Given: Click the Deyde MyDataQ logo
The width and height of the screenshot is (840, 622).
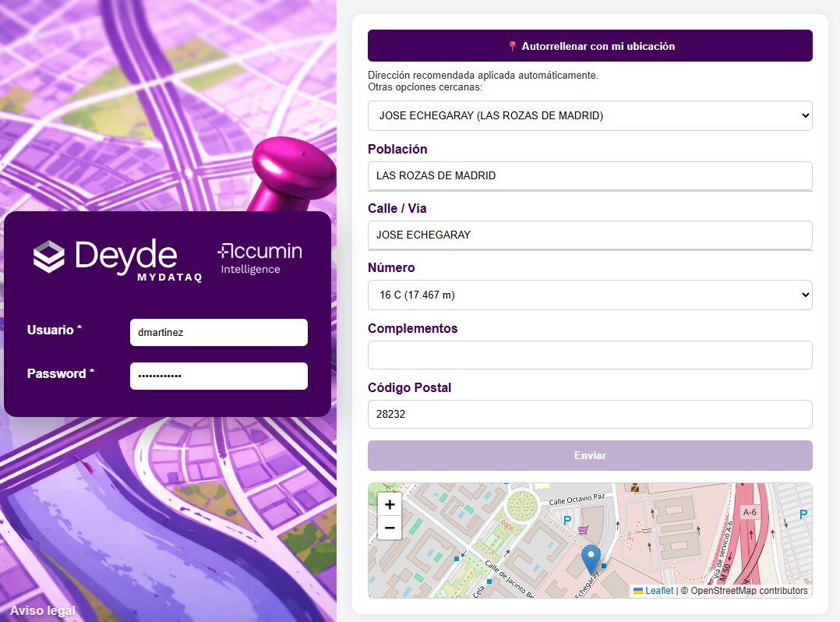Looking at the screenshot, I should point(118,260).
